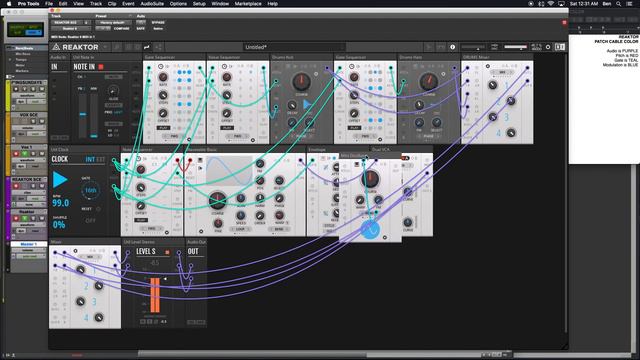Click the big COARSE knob on Drums Roll module
This screenshot has height=360, width=640.
(x=301, y=82)
